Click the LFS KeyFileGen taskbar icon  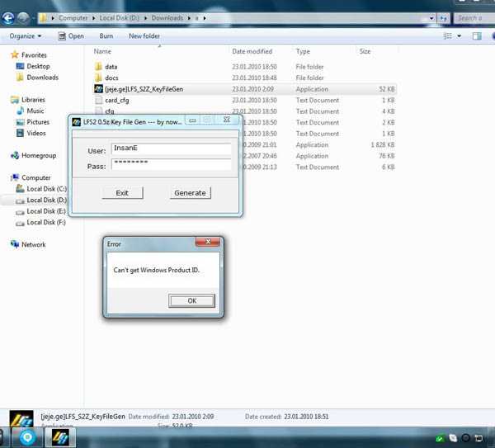point(60,437)
